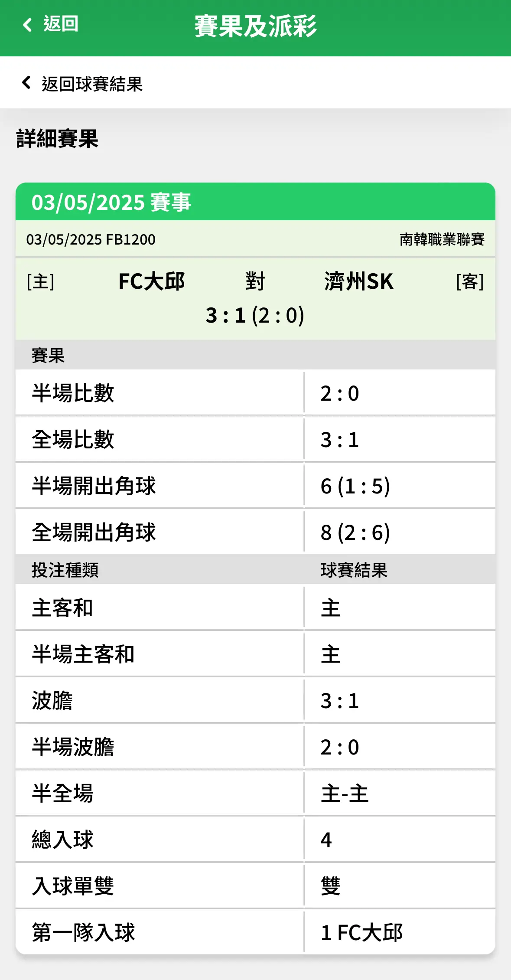Select the 半全場 result 主-主
Image resolution: width=511 pixels, height=980 pixels.
(345, 794)
